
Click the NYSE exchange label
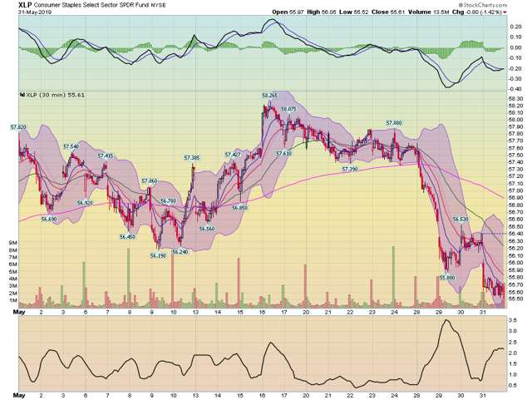coord(158,6)
